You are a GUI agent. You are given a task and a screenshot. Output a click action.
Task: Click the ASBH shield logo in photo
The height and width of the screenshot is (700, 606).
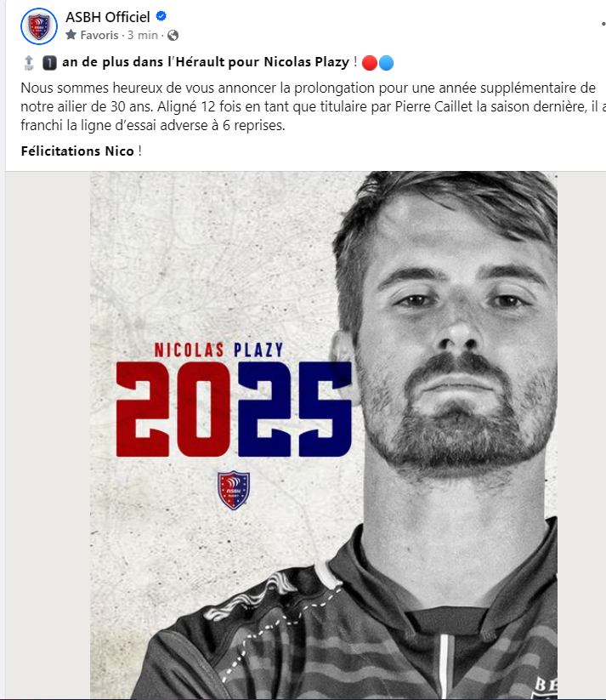[x=234, y=490]
